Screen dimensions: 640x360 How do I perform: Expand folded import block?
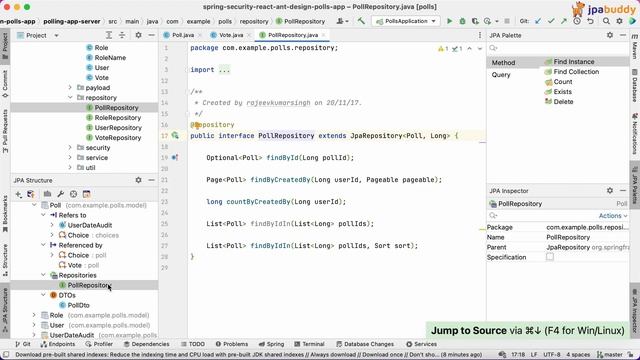(x=224, y=70)
